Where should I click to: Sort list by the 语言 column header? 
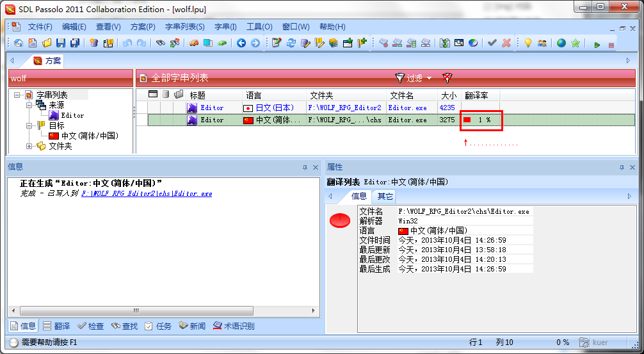tap(274, 95)
